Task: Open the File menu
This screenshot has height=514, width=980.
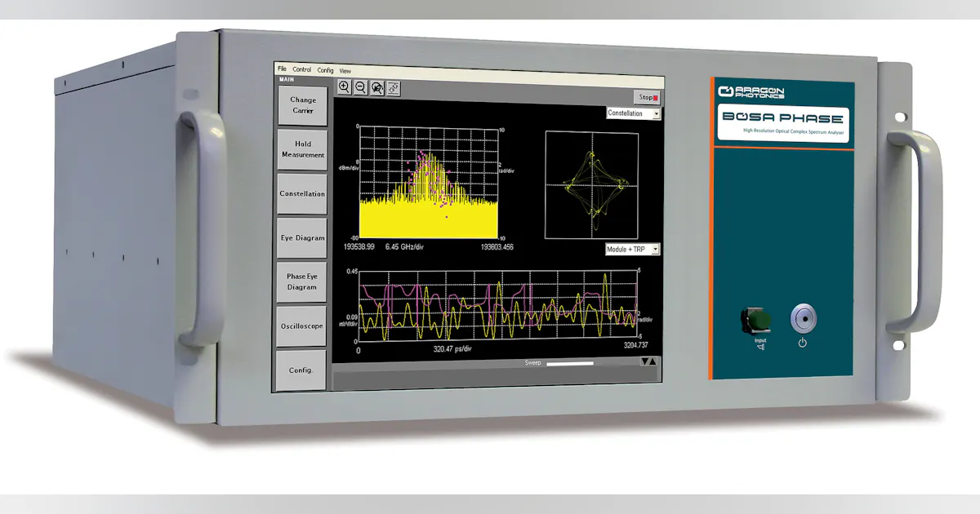Action: coord(282,69)
